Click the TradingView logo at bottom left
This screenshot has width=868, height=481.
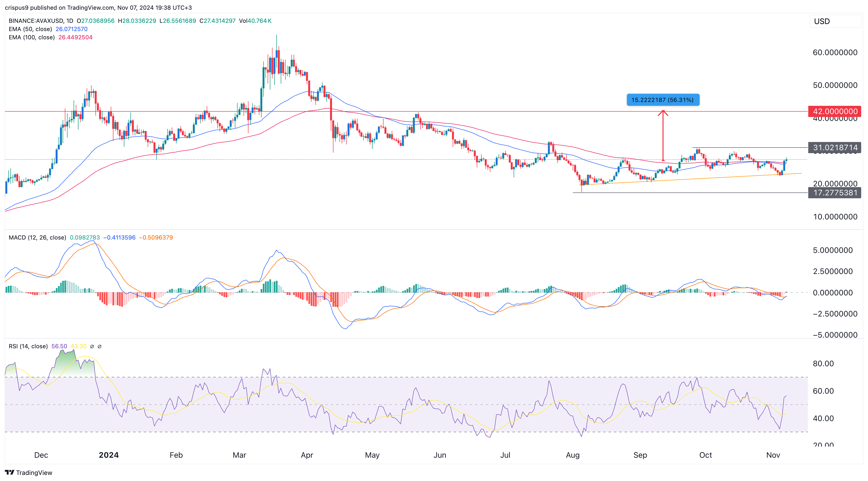coord(29,473)
